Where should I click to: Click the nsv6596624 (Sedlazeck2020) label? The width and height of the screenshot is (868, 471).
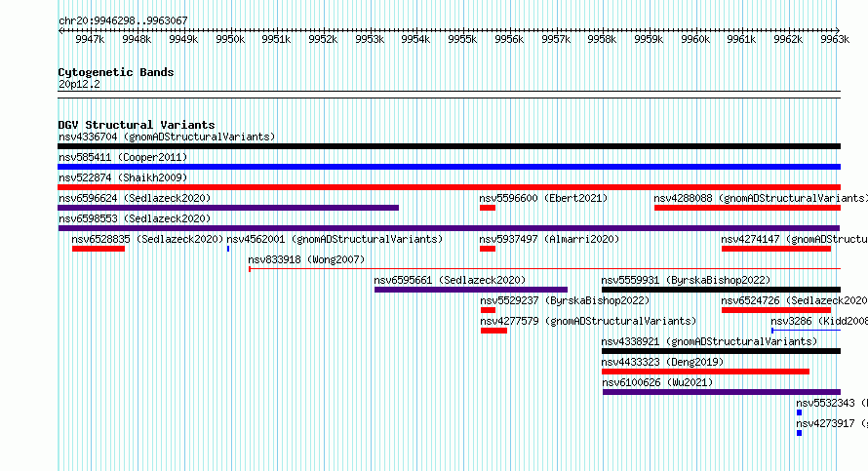click(135, 198)
